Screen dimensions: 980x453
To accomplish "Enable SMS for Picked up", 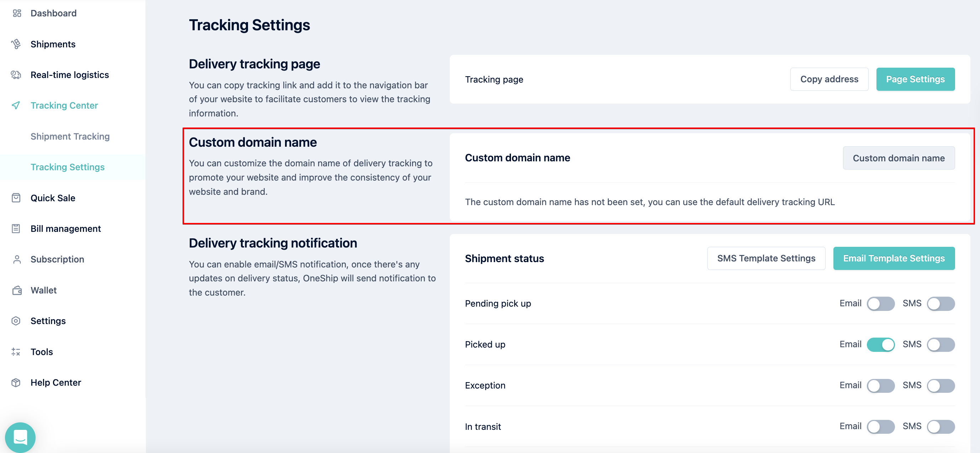I will coord(941,344).
